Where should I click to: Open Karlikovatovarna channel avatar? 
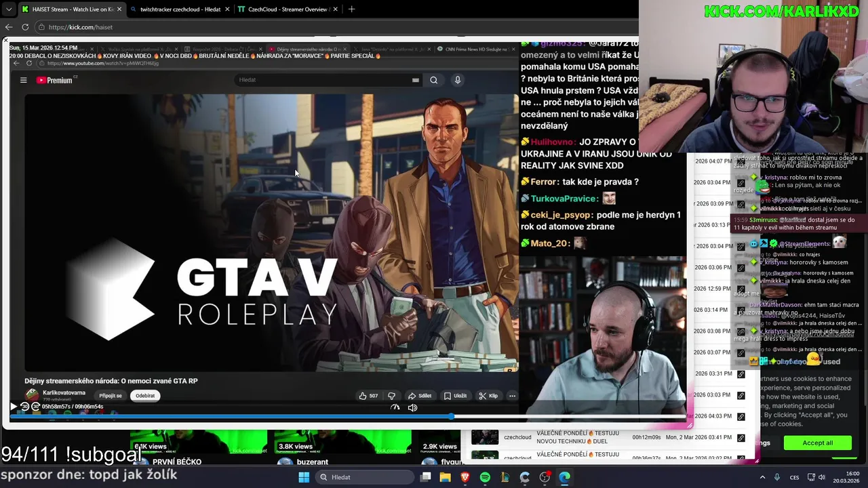point(32,395)
